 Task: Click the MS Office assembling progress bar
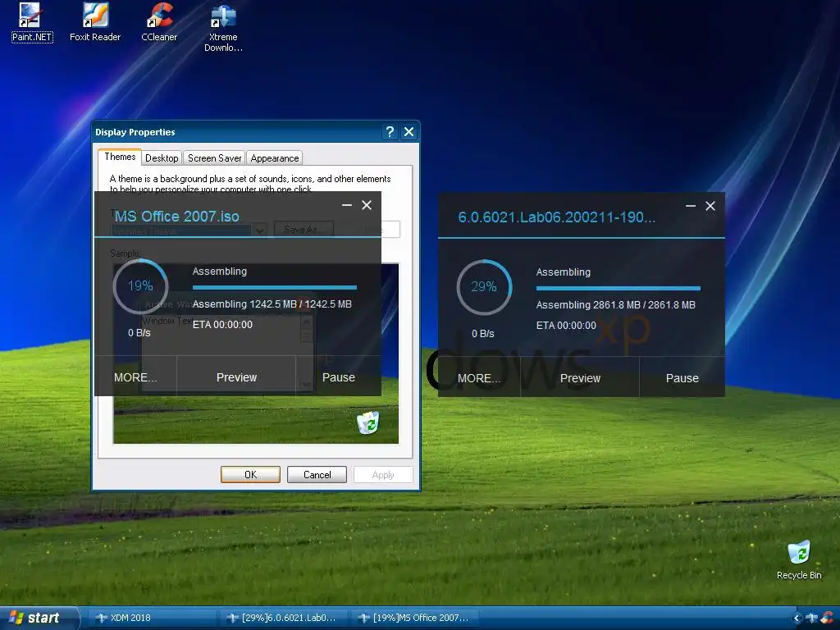[x=274, y=288]
